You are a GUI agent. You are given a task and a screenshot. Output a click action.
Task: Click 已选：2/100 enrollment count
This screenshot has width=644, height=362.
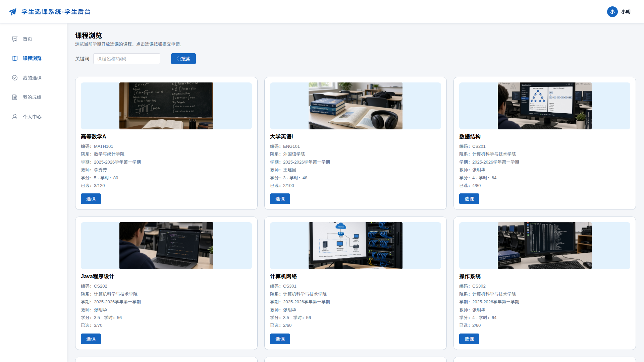(x=282, y=185)
